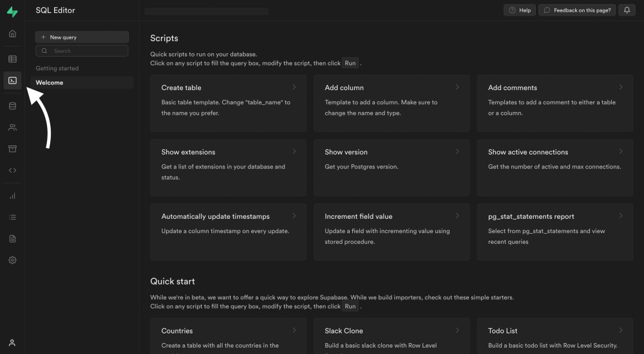The height and width of the screenshot is (354, 644).
Task: Click the Countries card chevron
Action: tap(294, 330)
